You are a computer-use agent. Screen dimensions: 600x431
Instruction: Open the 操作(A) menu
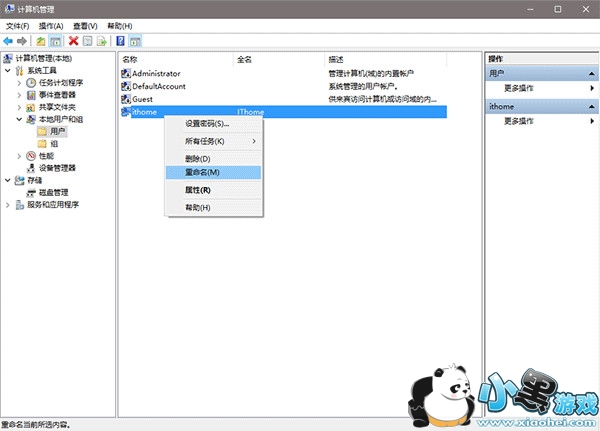point(51,26)
